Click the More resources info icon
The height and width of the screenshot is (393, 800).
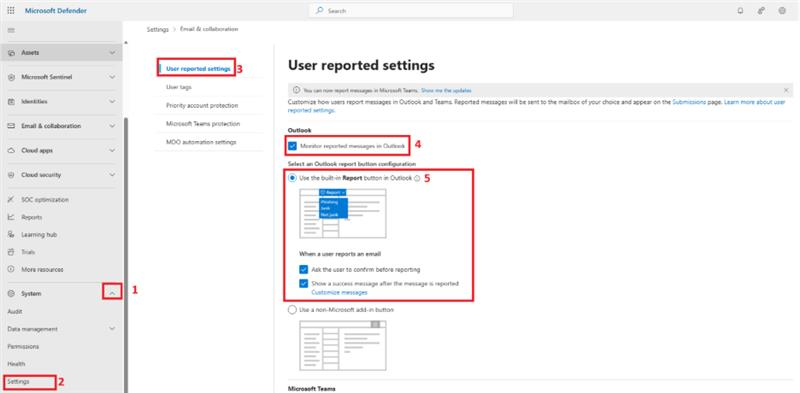coord(11,269)
